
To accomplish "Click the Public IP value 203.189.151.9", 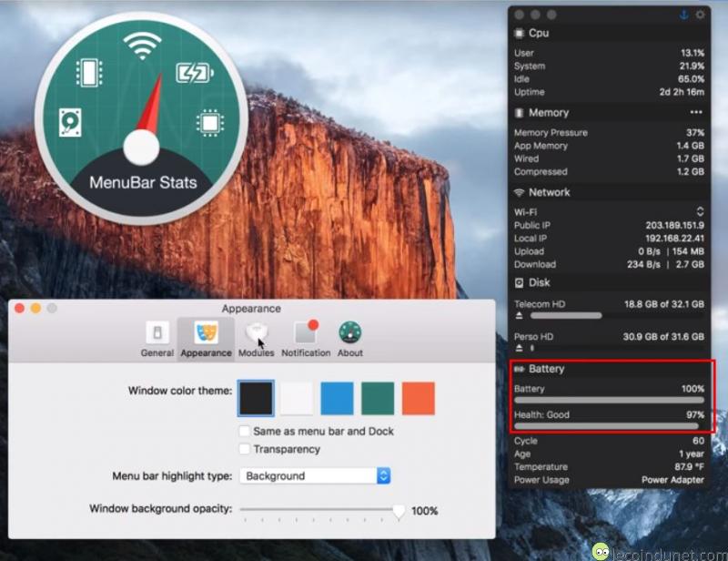I will 674,226.
